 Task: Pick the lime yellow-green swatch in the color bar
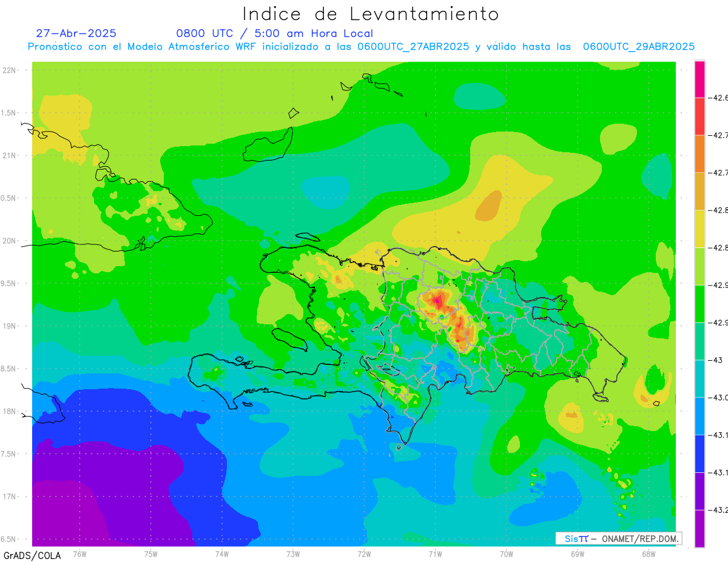699,266
